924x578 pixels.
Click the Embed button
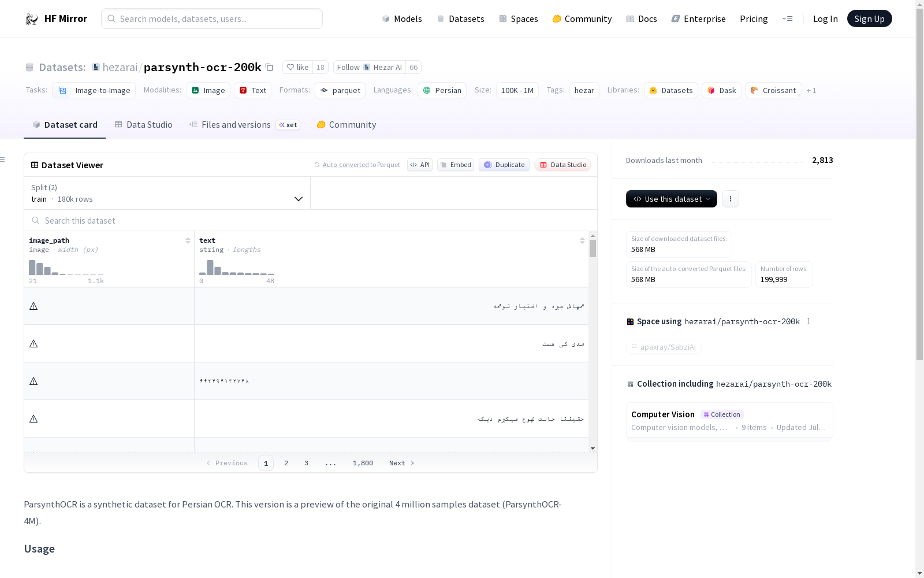(456, 165)
